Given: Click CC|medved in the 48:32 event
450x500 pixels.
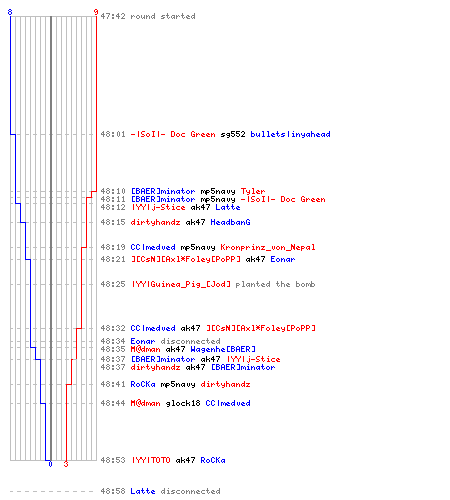Looking at the screenshot, I should (153, 328).
